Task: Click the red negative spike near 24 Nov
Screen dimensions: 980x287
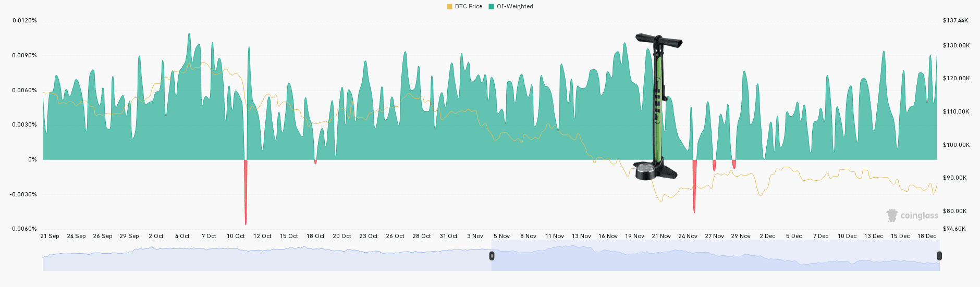Action: (694, 186)
